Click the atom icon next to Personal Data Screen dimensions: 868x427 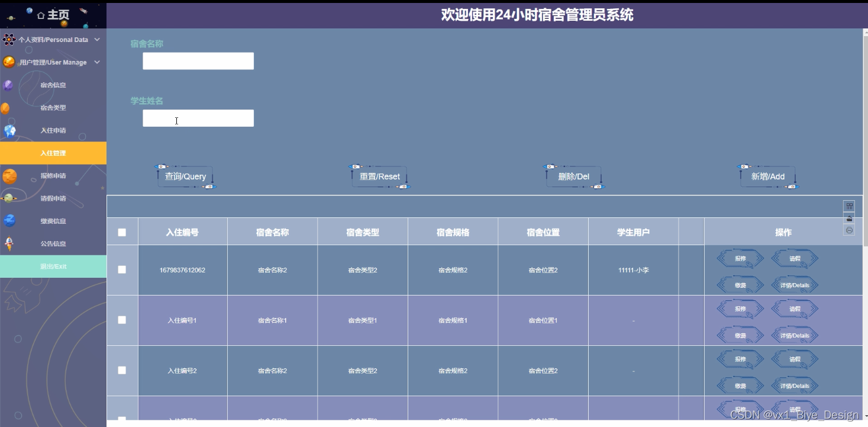tap(9, 40)
